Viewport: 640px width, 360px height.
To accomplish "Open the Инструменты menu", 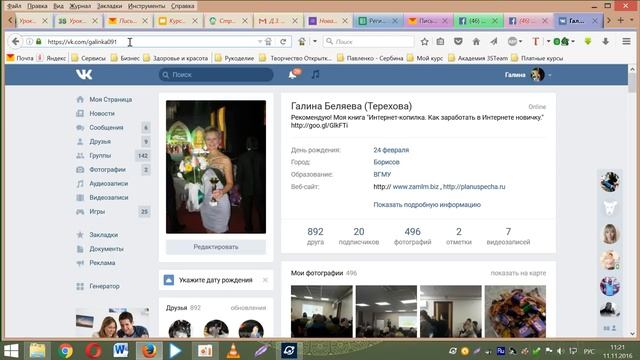I will click(x=147, y=6).
